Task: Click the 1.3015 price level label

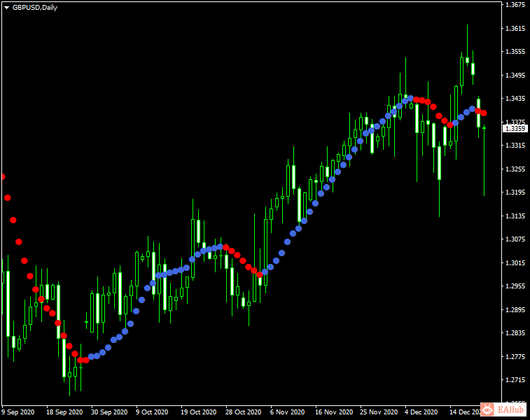Action: coord(515,263)
